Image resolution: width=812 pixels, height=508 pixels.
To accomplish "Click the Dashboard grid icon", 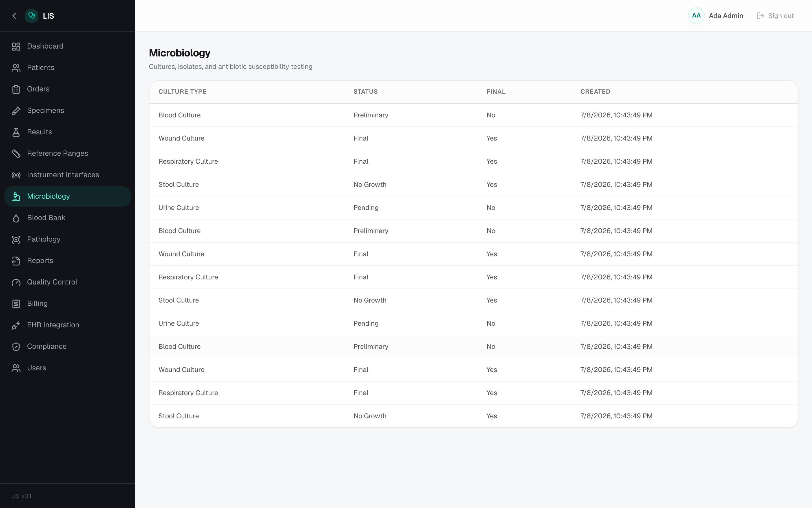I will tap(16, 46).
